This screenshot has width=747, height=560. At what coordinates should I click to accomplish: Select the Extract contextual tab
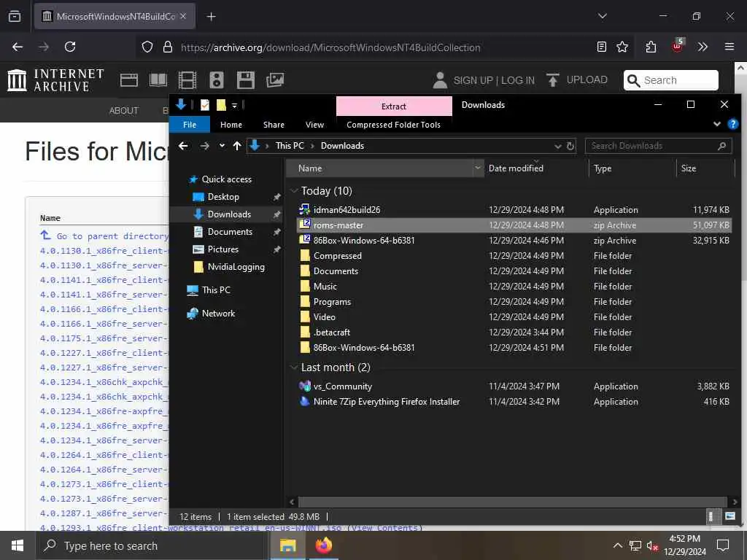point(394,106)
